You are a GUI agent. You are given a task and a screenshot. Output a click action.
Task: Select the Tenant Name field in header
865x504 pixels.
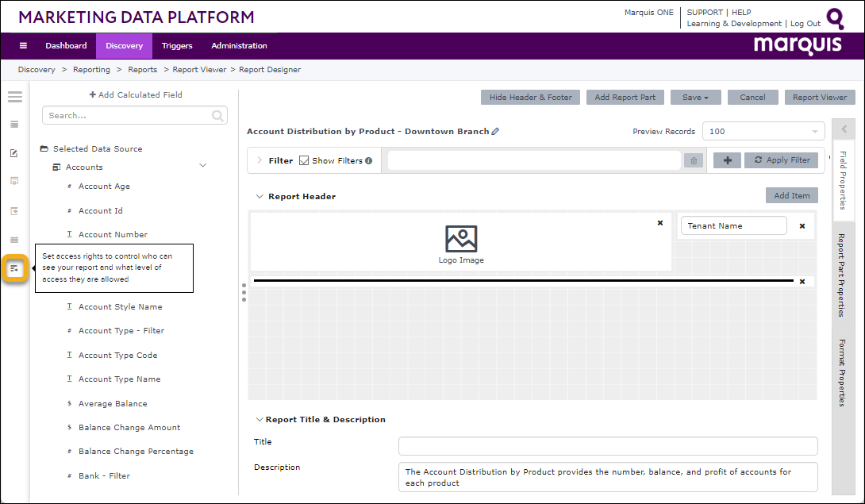tap(734, 225)
